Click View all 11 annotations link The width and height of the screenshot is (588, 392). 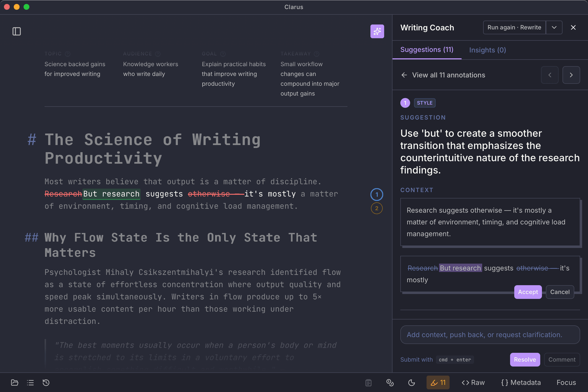(449, 75)
